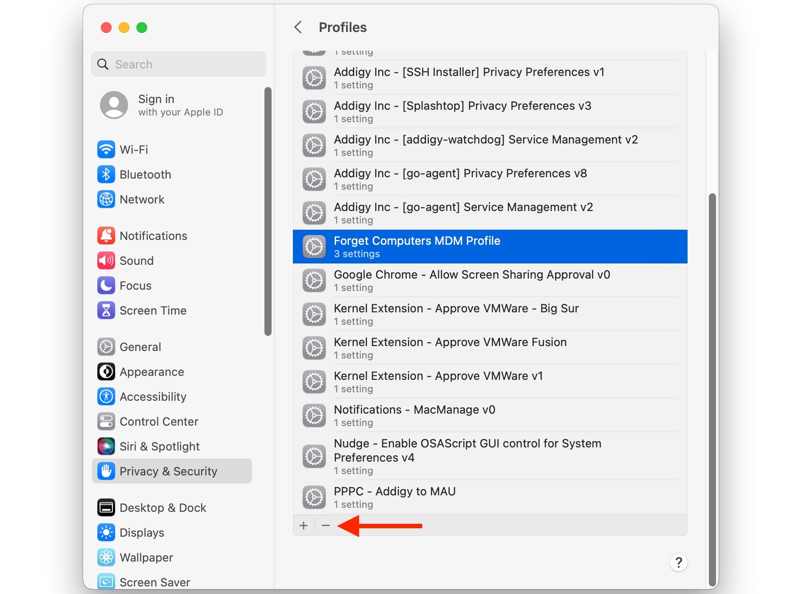Select Kernel Extension Approve VMWare Big Sur
The width and height of the screenshot is (800, 594).
pos(490,314)
